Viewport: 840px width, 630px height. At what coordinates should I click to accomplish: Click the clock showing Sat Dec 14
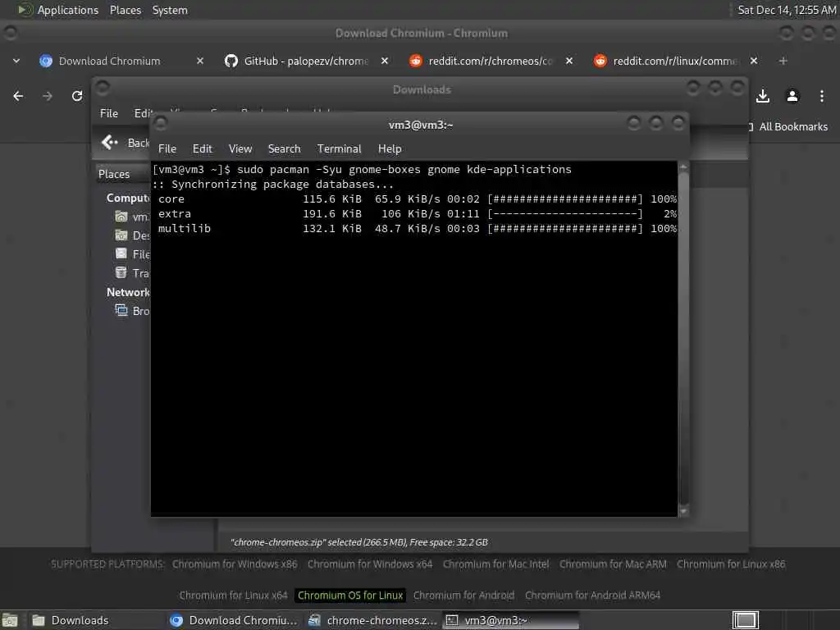(787, 10)
